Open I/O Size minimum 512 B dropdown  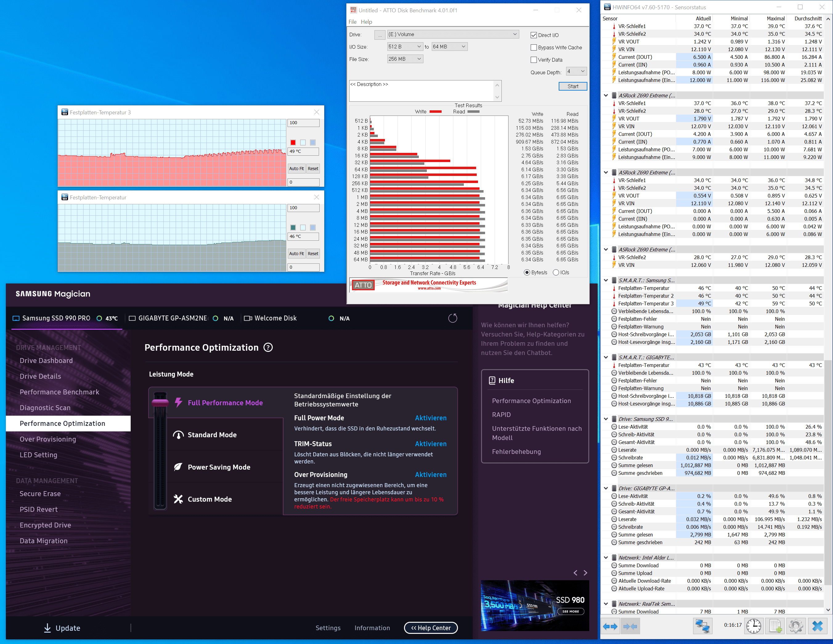point(405,47)
